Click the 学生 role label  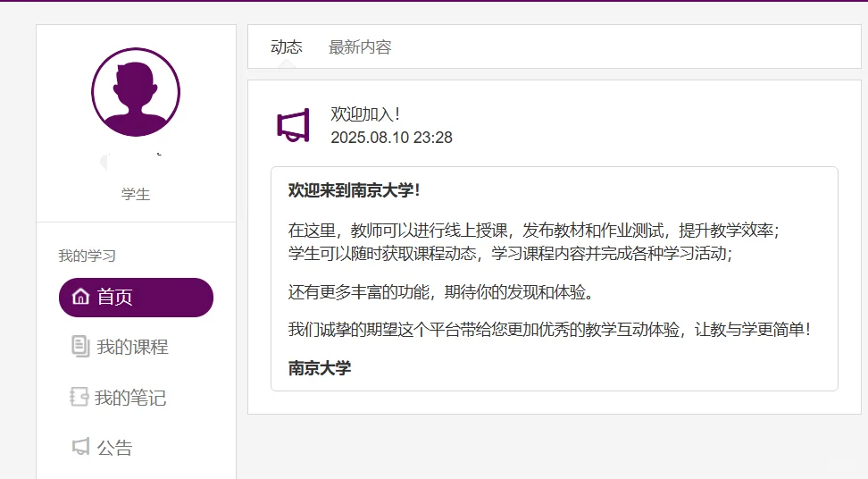coord(136,194)
